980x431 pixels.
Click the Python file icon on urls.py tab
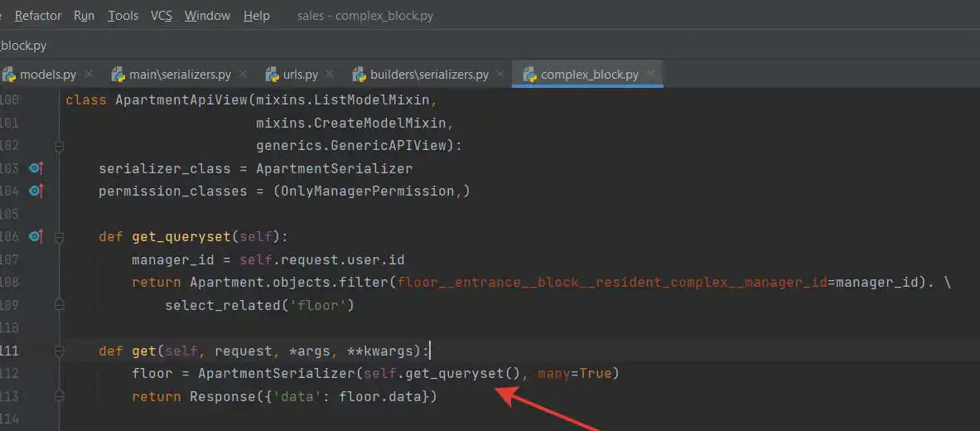(x=272, y=75)
